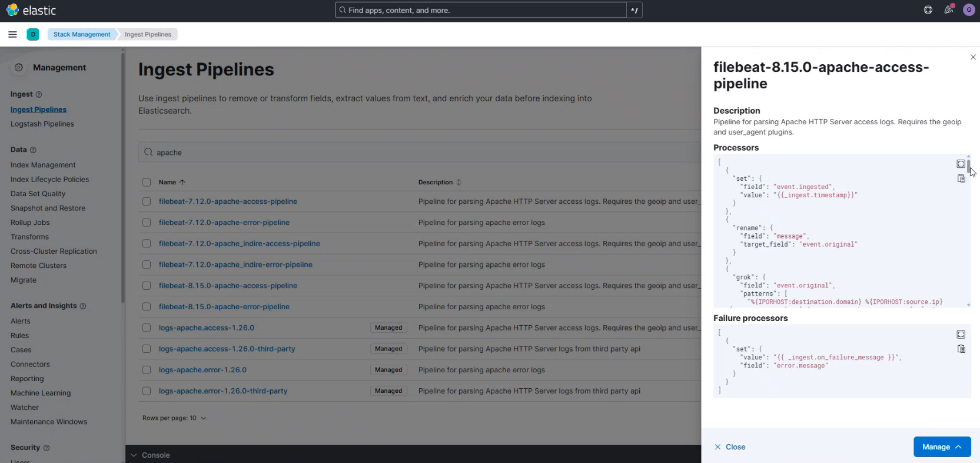Viewport: 980px width, 463px height.
Task: Toggle the select-all pipelines checkbox
Action: pos(147,183)
